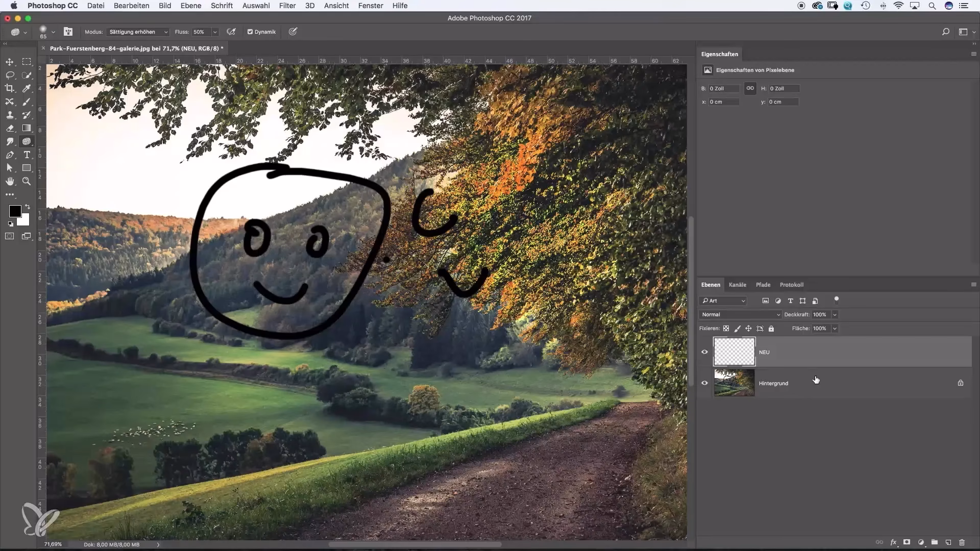Select the Zoom tool in toolbar
The height and width of the screenshot is (551, 980).
(27, 181)
